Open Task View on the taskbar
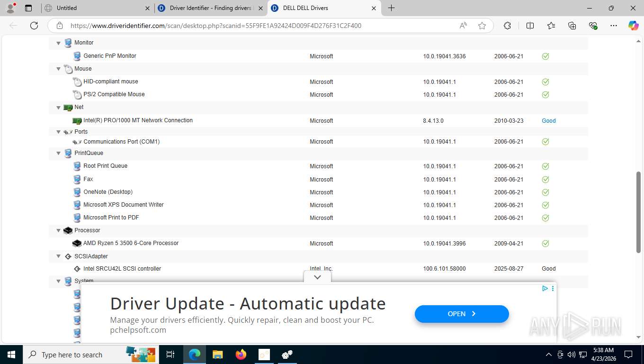 pos(170,355)
